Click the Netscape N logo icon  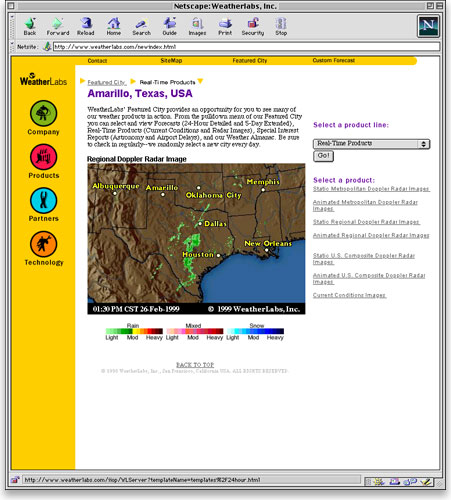pos(428,26)
